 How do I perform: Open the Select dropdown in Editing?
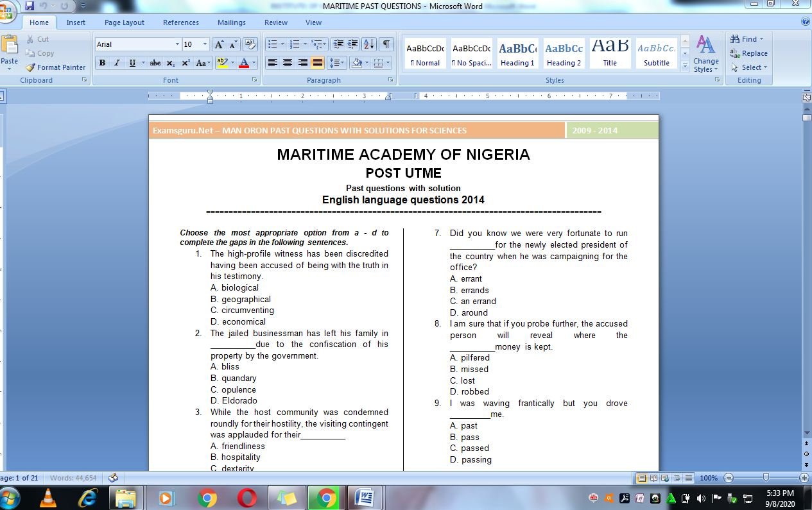coord(748,67)
